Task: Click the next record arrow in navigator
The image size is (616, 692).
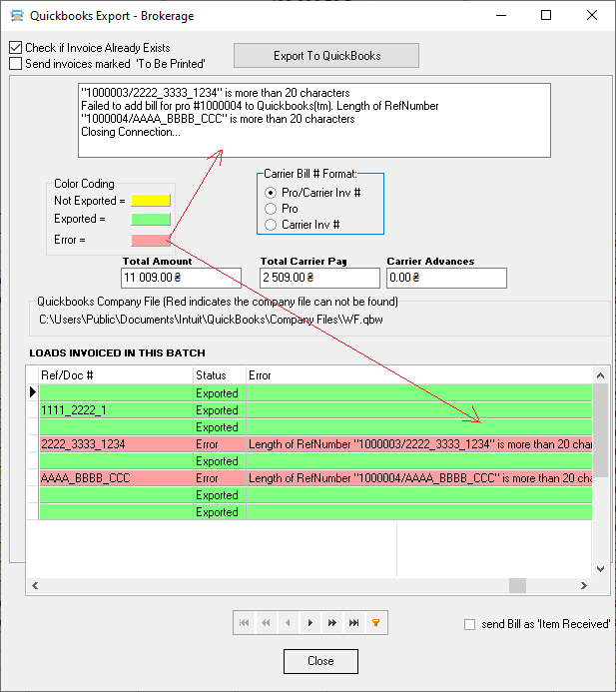Action: pyautogui.click(x=309, y=623)
